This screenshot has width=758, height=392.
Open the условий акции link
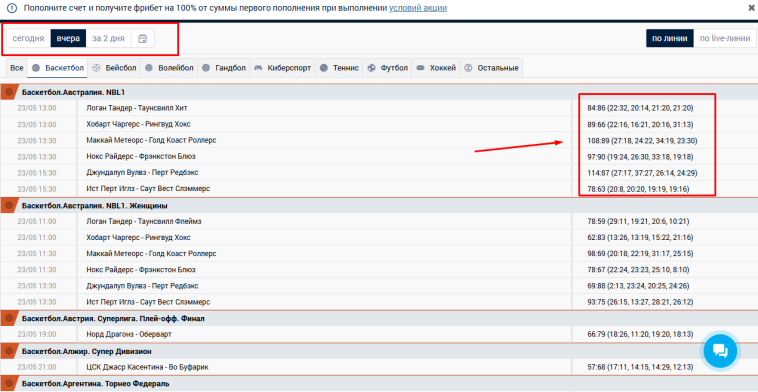pyautogui.click(x=418, y=8)
